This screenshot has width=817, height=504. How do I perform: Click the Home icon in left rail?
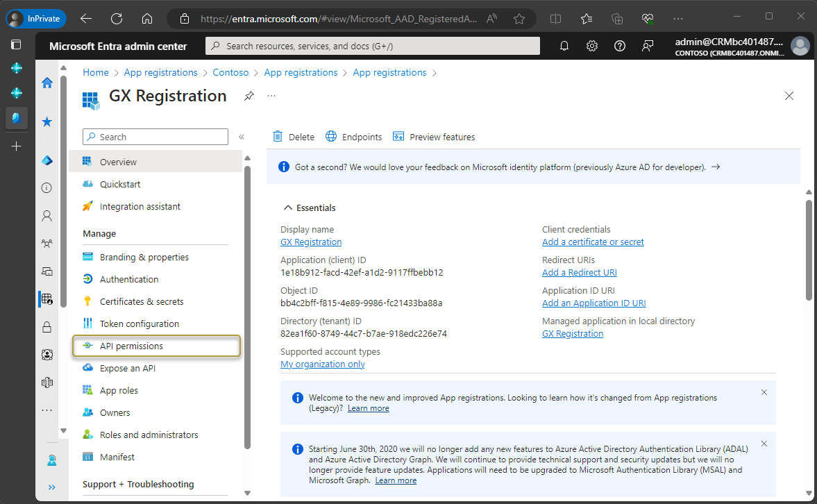47,83
